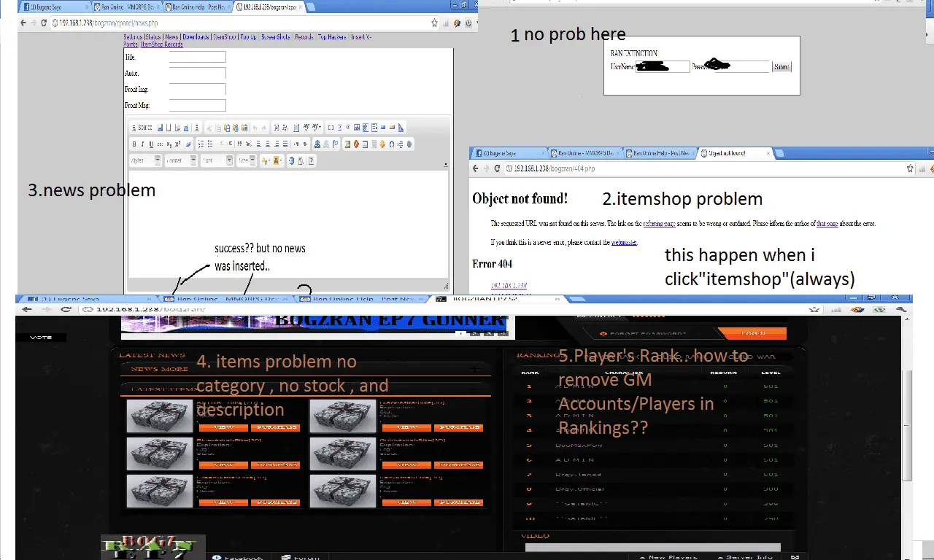
Task: Click into the Title input field
Action: [x=198, y=57]
